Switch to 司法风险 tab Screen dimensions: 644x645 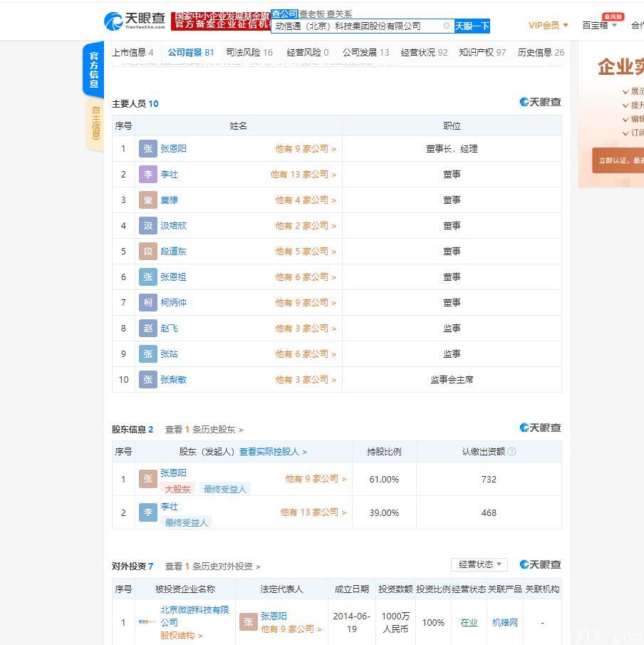[249, 53]
